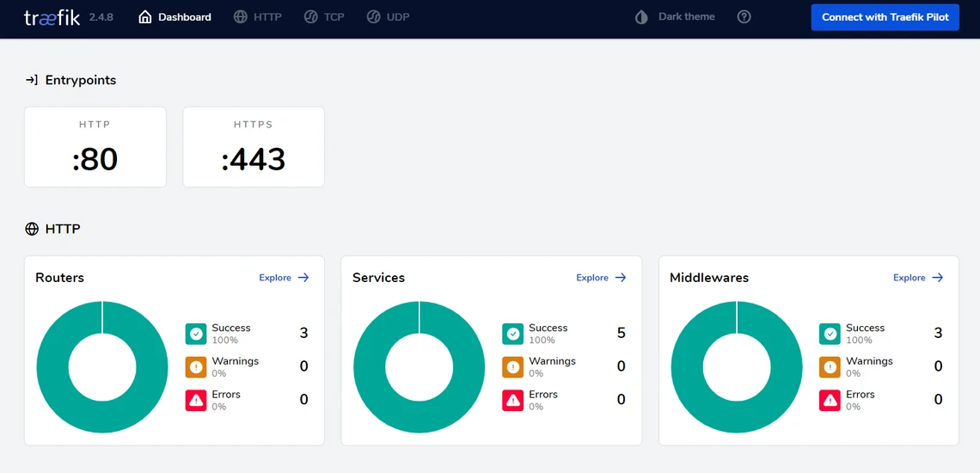Click the HTTPS :443 entrypoint card
This screenshot has width=980, height=473.
click(x=254, y=147)
